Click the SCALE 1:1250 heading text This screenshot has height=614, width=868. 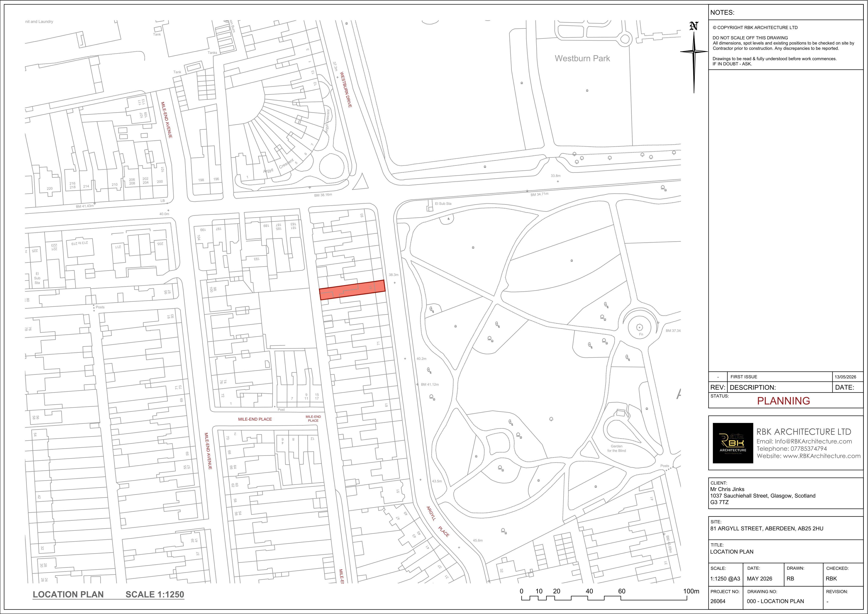coord(155,594)
